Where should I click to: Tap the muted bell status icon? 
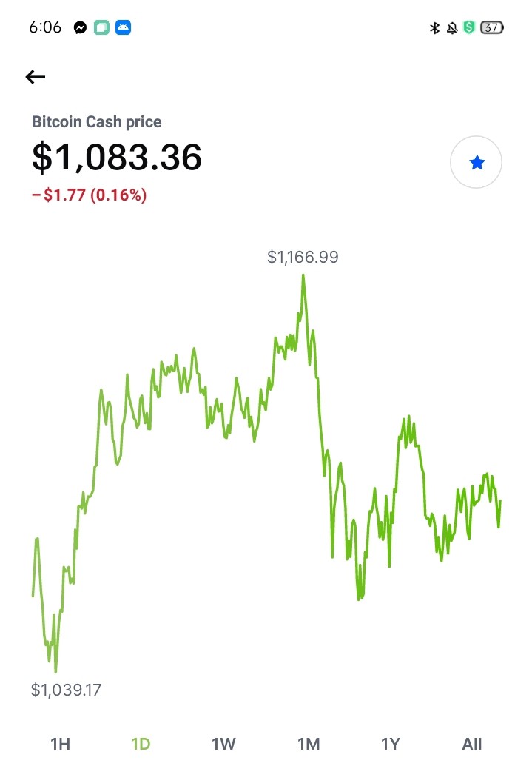click(452, 28)
